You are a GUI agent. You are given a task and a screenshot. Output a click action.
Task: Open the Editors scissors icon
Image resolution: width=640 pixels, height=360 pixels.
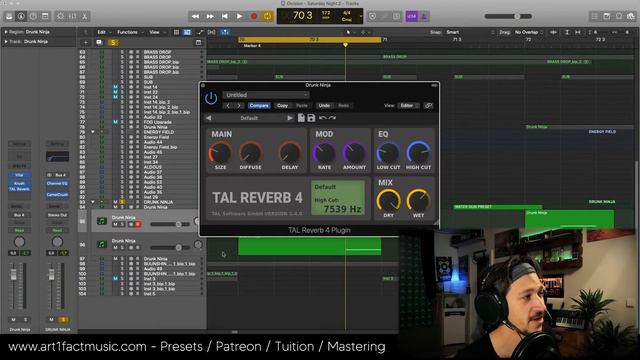84,16
